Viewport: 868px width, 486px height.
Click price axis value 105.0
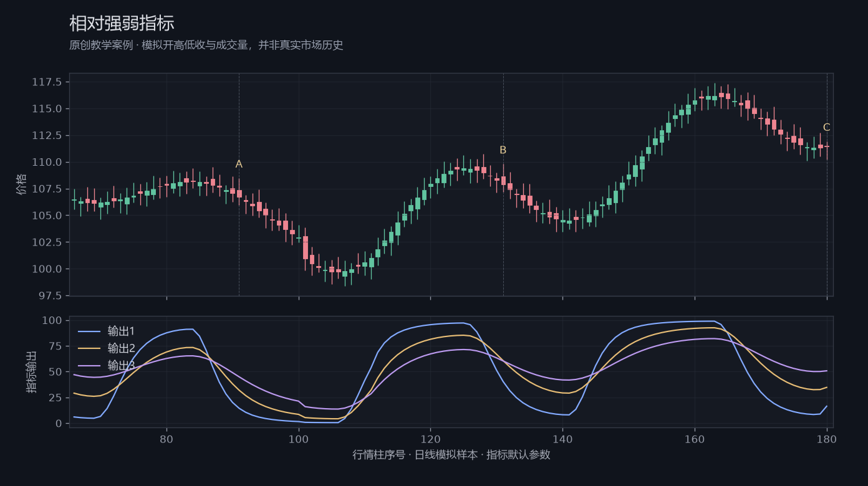pyautogui.click(x=47, y=216)
